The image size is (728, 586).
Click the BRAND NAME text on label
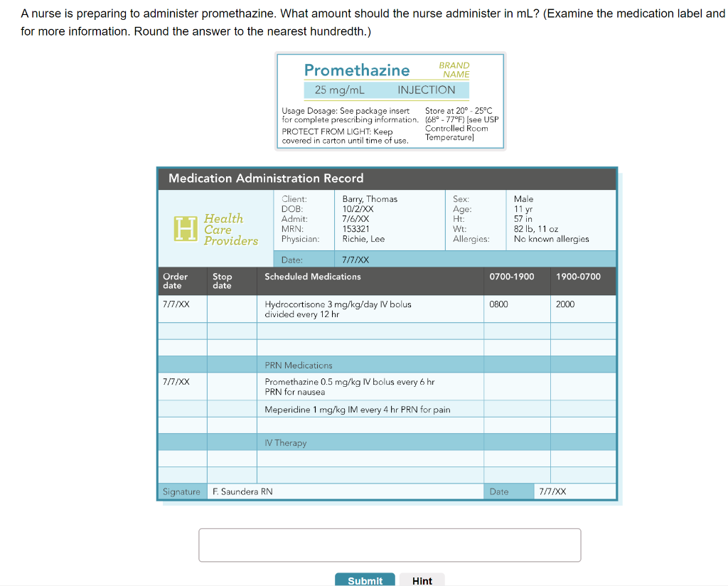(x=454, y=70)
